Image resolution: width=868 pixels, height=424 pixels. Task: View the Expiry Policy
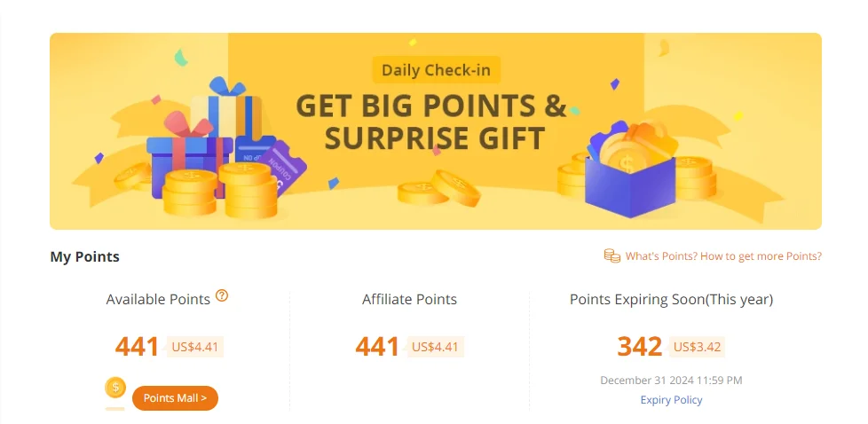[x=671, y=400]
